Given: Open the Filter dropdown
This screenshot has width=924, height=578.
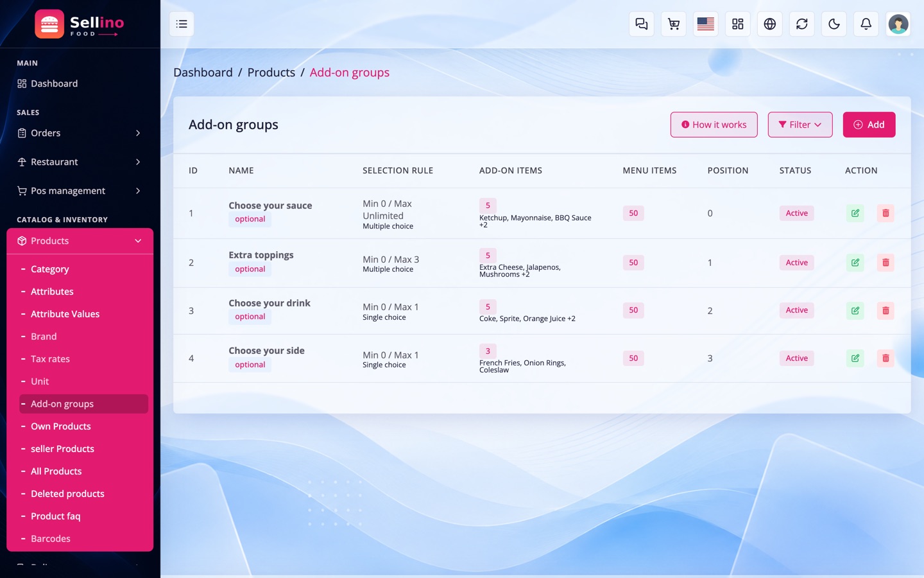Looking at the screenshot, I should (800, 125).
